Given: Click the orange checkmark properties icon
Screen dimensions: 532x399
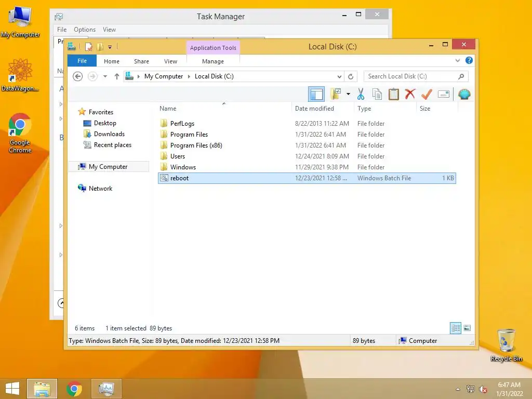Looking at the screenshot, I should pos(427,94).
